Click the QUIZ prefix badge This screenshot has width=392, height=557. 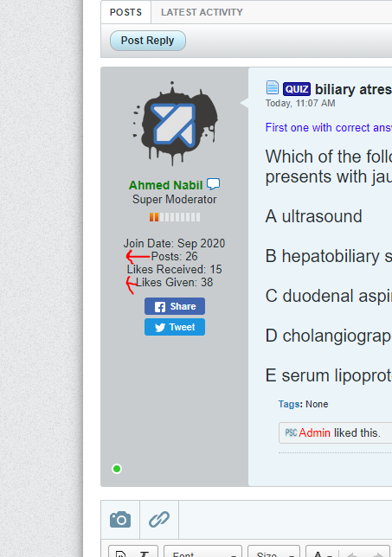297,89
